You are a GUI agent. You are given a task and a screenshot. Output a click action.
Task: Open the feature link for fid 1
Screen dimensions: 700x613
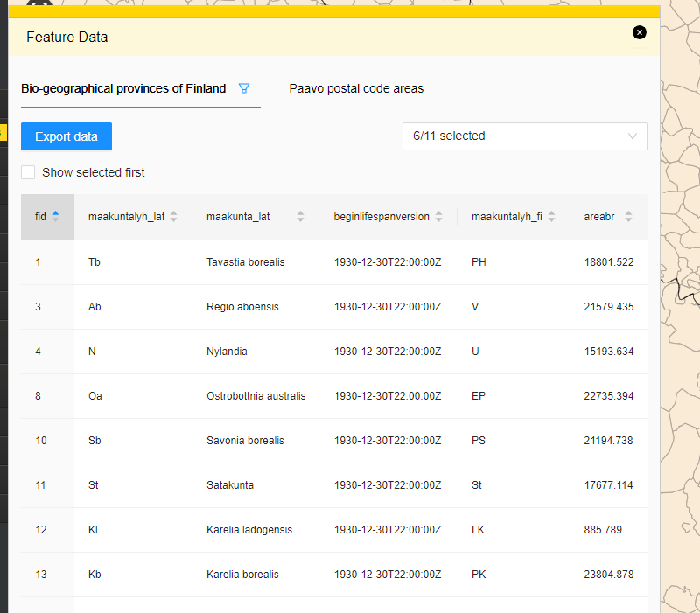click(38, 261)
